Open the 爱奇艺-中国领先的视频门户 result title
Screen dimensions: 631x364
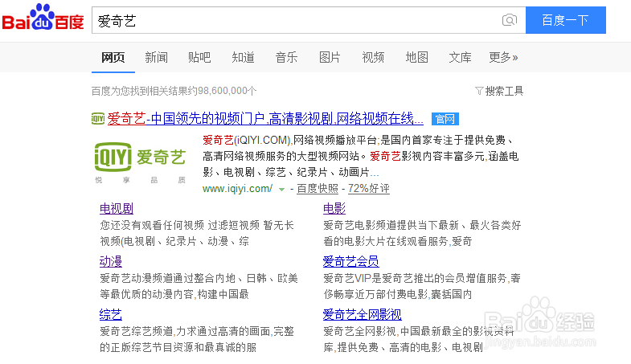265,119
